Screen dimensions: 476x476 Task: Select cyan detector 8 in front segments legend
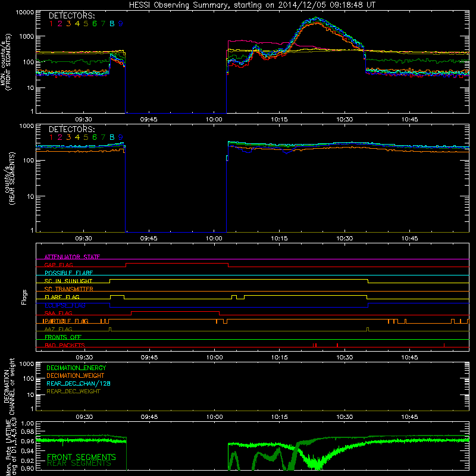coord(112,24)
